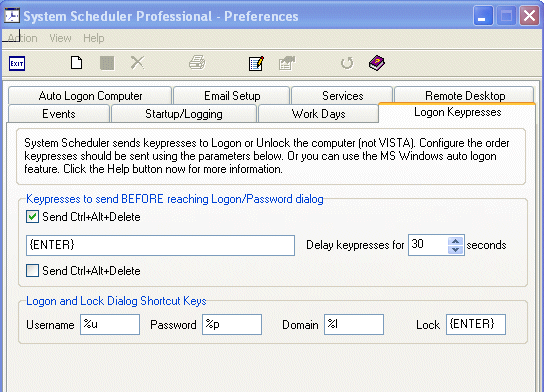Click the Username field containing %u
Image resolution: width=544 pixels, height=392 pixels.
click(110, 324)
